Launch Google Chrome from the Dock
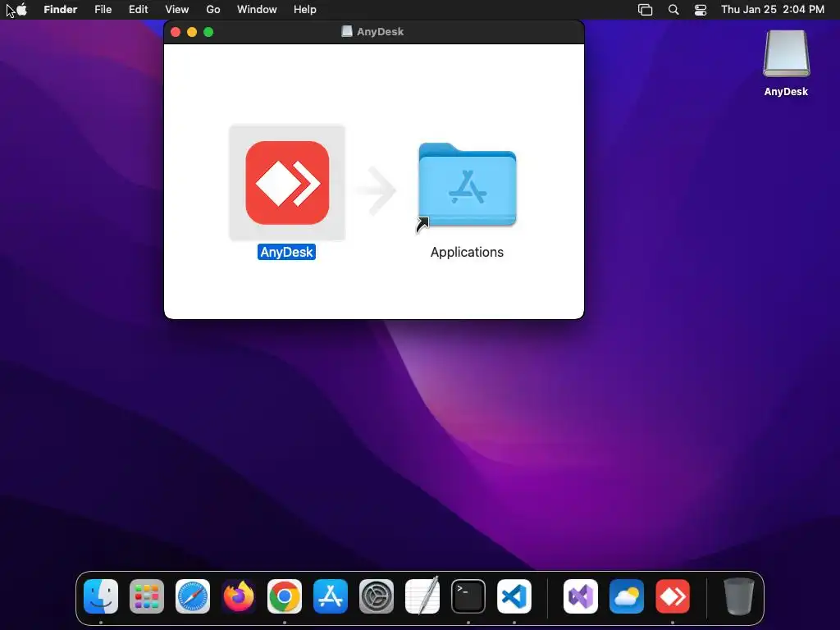This screenshot has height=630, width=840. point(285,596)
